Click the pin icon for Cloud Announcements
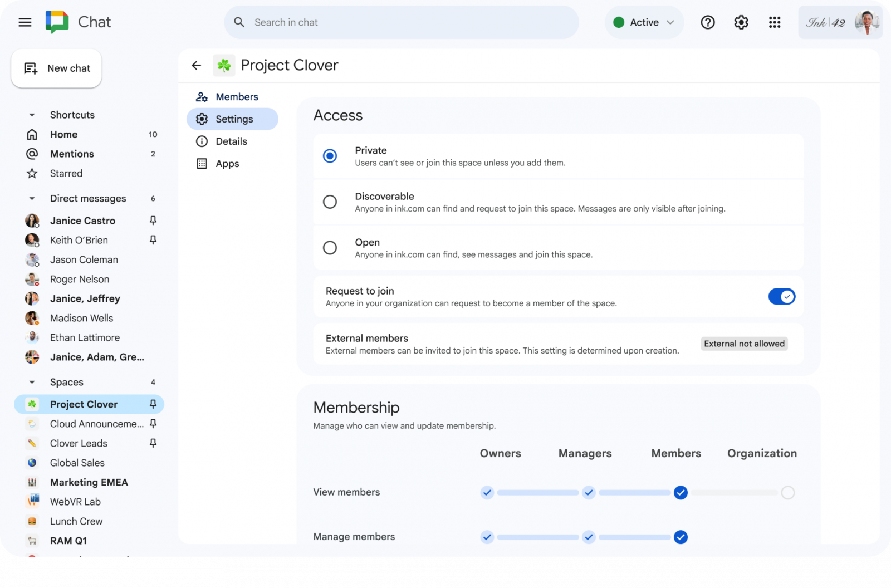The width and height of the screenshot is (891, 588). pyautogui.click(x=153, y=424)
